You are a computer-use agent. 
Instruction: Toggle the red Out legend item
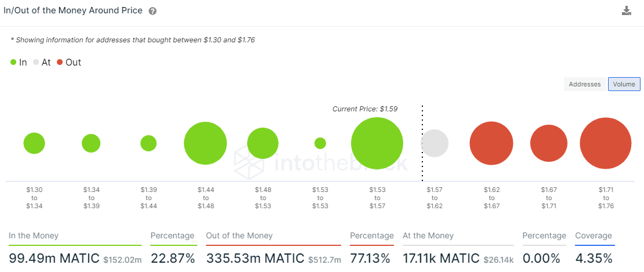tap(69, 62)
